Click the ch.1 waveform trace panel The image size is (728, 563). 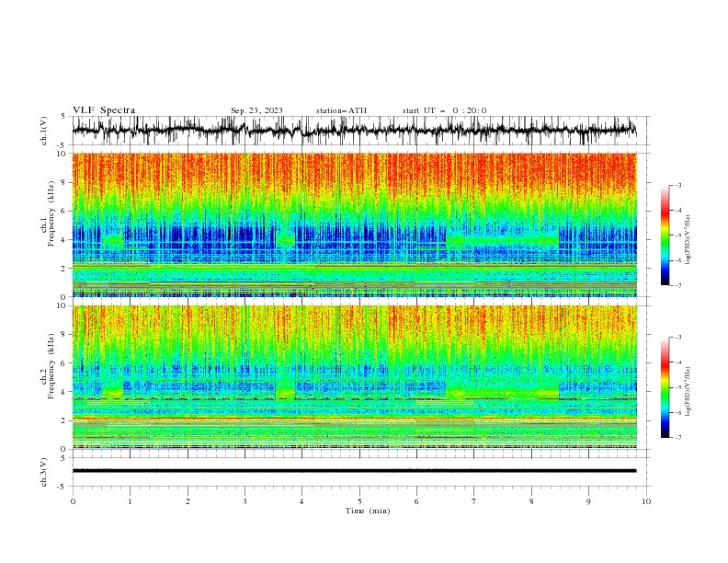coord(359,131)
